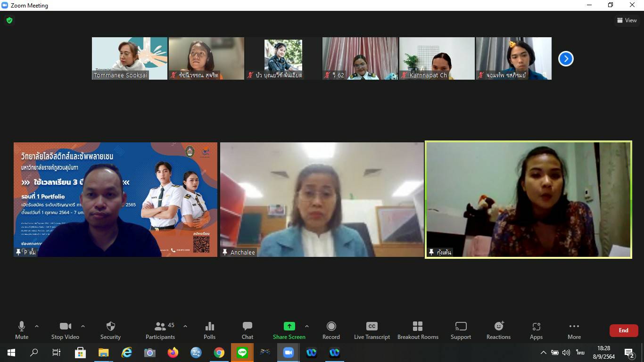Open the Security options
The height and width of the screenshot is (362, 644).
point(110,330)
